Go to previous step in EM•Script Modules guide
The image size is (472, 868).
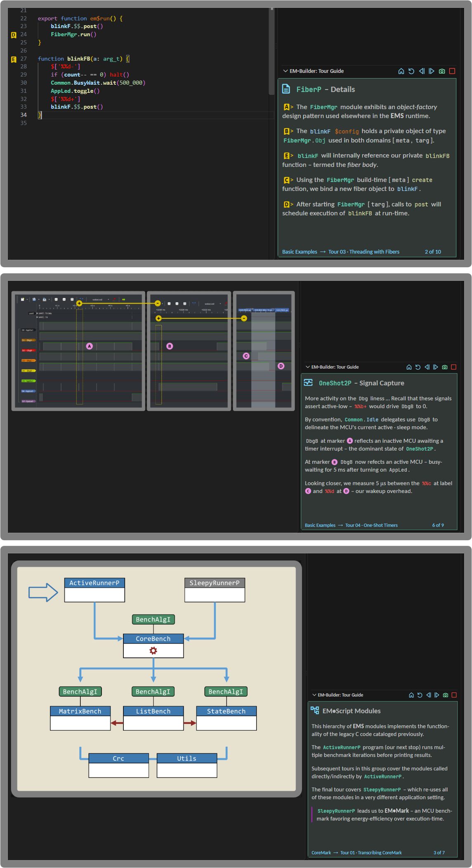pos(429,695)
